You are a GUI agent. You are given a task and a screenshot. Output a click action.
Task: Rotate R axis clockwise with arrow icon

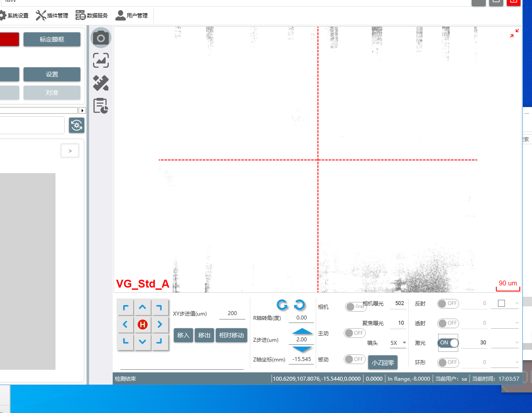coord(300,305)
